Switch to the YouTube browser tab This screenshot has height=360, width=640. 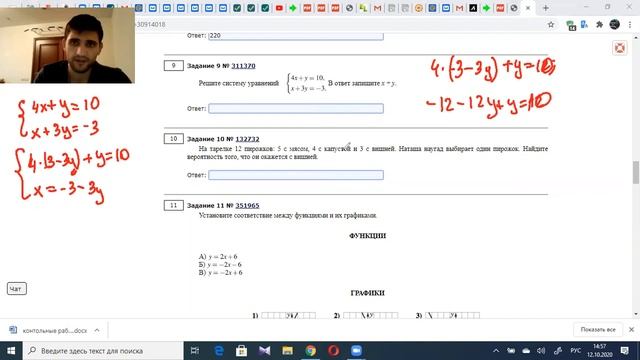click(279, 8)
